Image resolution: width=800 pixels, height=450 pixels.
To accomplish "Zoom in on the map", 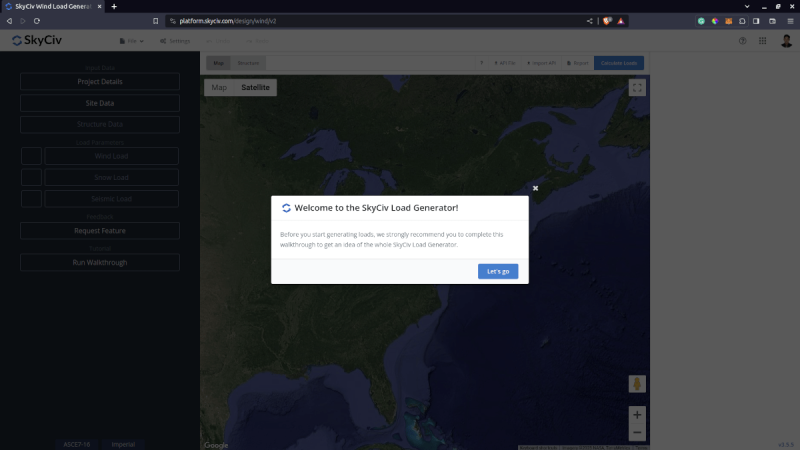I will (x=637, y=414).
